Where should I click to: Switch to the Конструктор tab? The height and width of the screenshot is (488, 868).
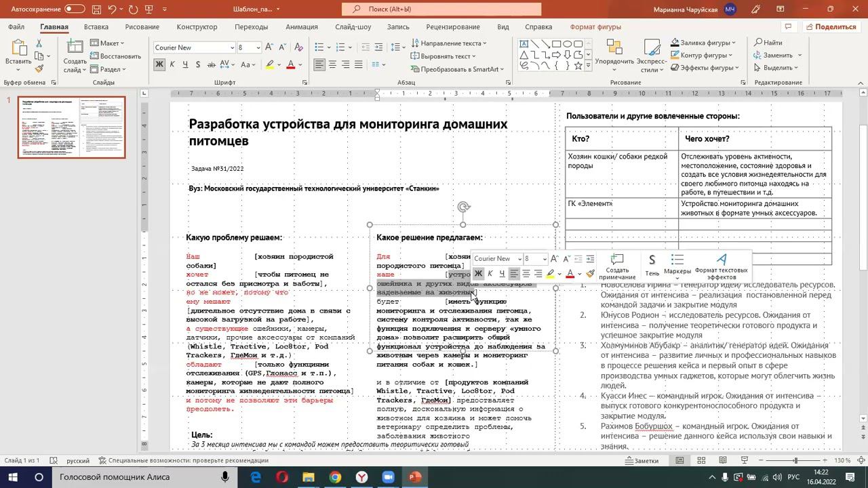point(197,27)
